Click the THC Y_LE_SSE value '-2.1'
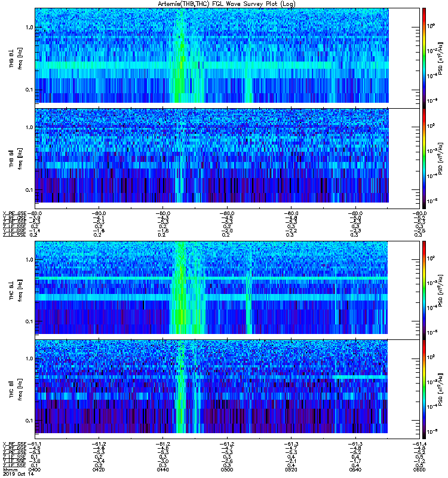 click(x=291, y=461)
